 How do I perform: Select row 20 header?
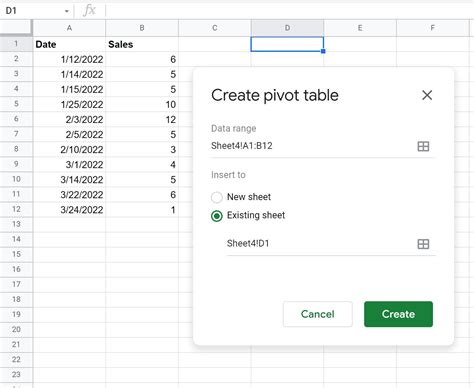(16, 329)
